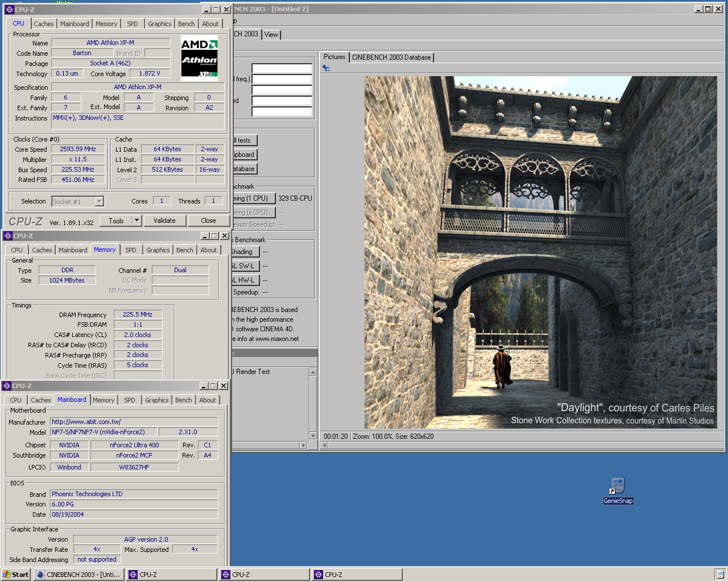
Task: Click the rendered Daylight castle picture
Action: (540, 252)
